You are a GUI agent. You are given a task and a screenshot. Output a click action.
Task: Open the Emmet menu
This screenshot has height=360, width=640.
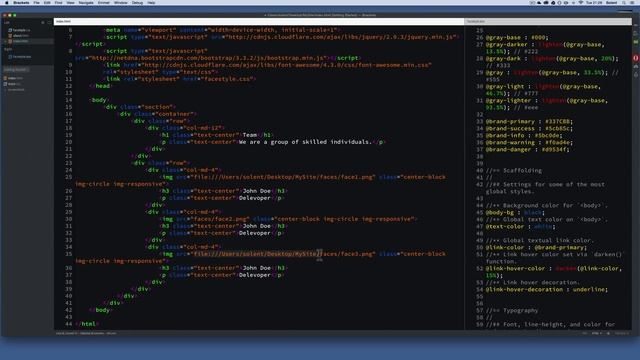coord(104,3)
